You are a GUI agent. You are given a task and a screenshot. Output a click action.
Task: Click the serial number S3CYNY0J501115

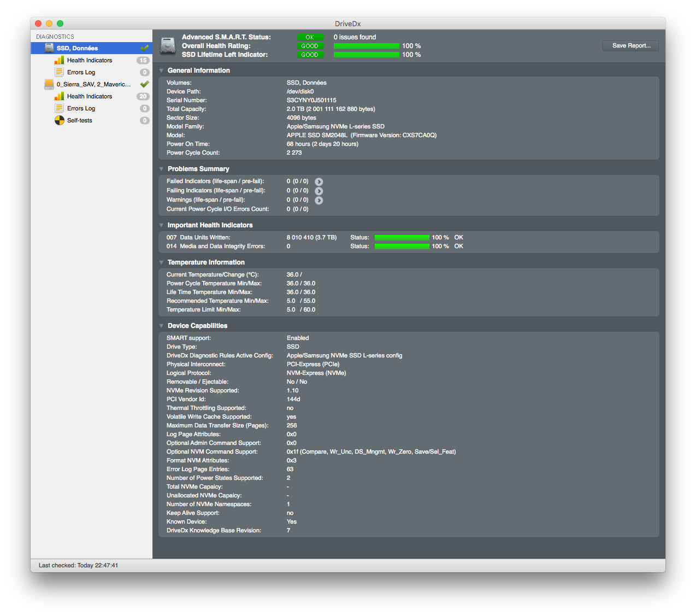[x=311, y=101]
